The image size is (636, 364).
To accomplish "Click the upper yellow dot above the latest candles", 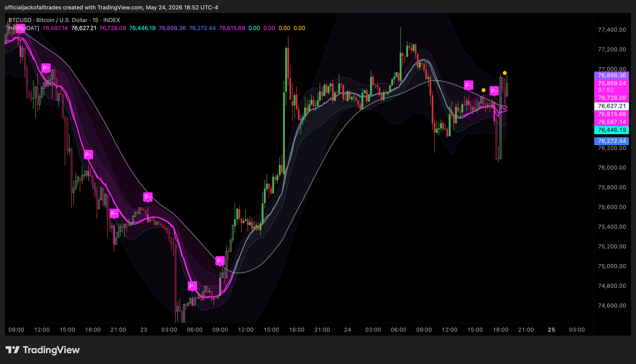I will [x=505, y=73].
